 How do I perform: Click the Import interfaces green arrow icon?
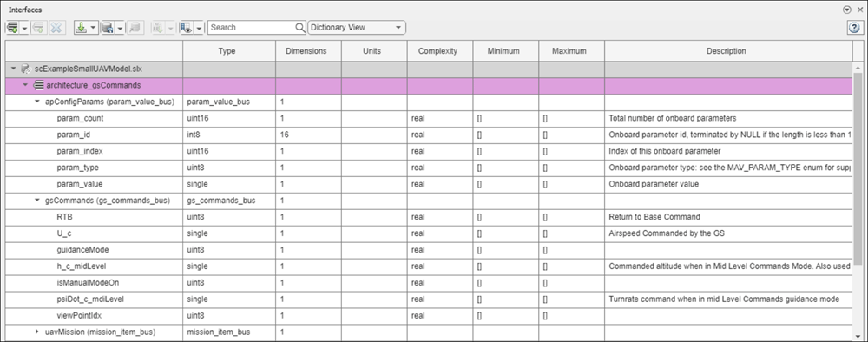(x=81, y=28)
